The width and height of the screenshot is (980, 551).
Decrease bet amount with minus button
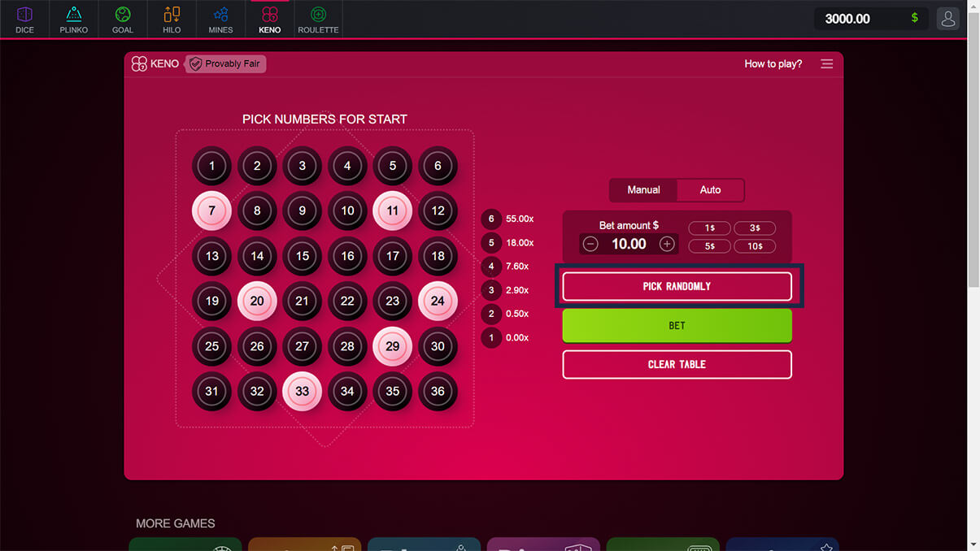pos(591,244)
